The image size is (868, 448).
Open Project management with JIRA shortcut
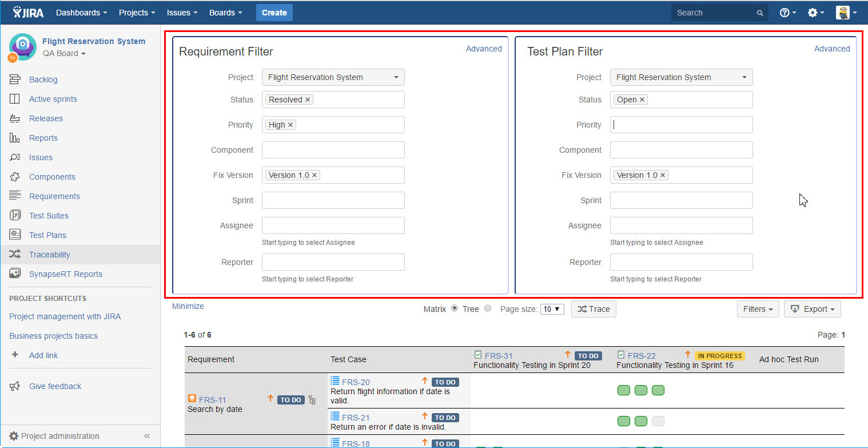tap(65, 316)
